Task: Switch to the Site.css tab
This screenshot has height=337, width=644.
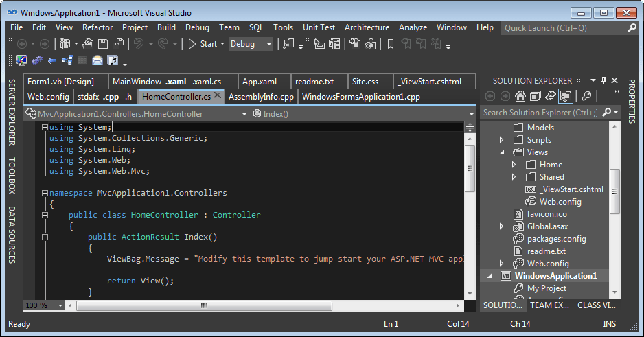Action: tap(369, 81)
